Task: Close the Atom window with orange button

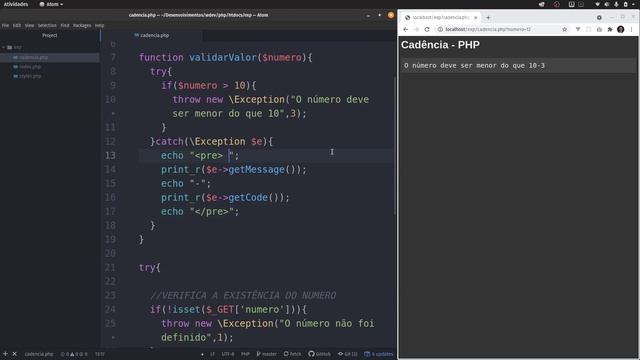Action: (x=391, y=15)
